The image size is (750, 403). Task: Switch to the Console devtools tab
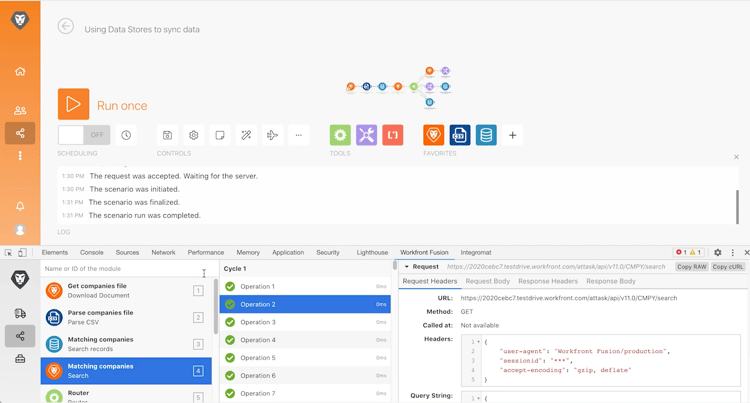(x=92, y=252)
